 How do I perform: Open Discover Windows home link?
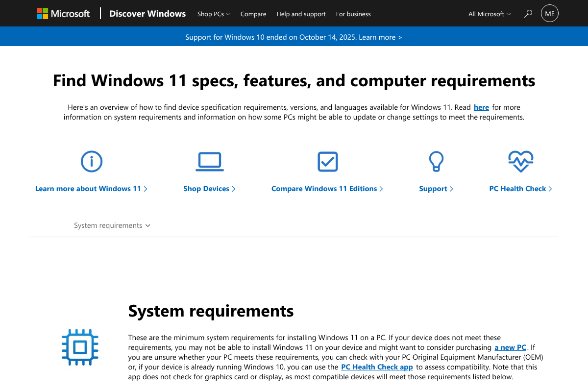(147, 14)
